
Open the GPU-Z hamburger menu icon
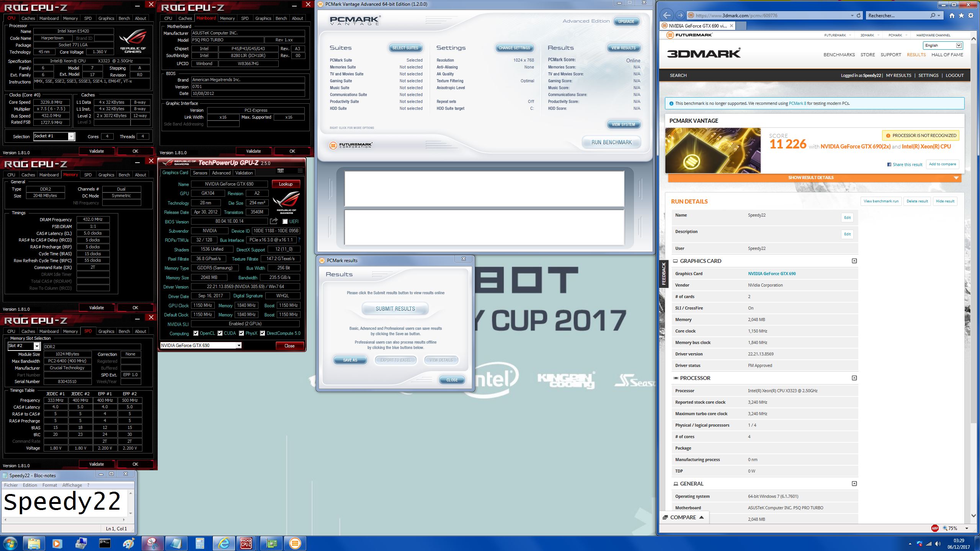pos(300,171)
